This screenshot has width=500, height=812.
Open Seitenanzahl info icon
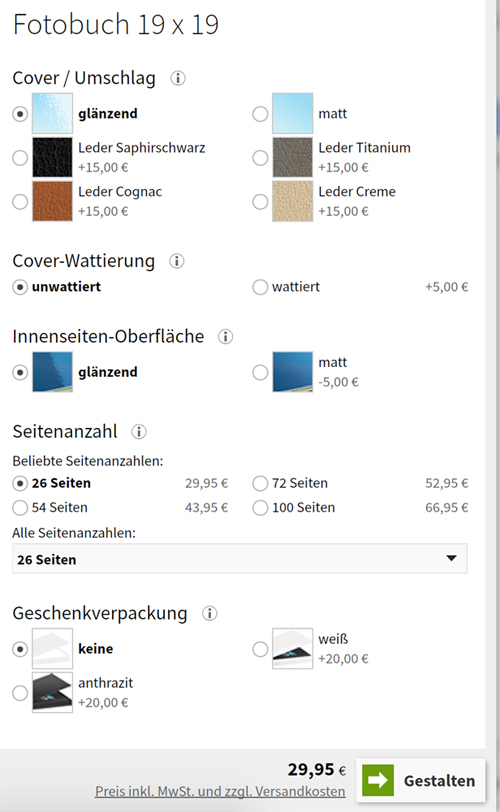tap(139, 431)
